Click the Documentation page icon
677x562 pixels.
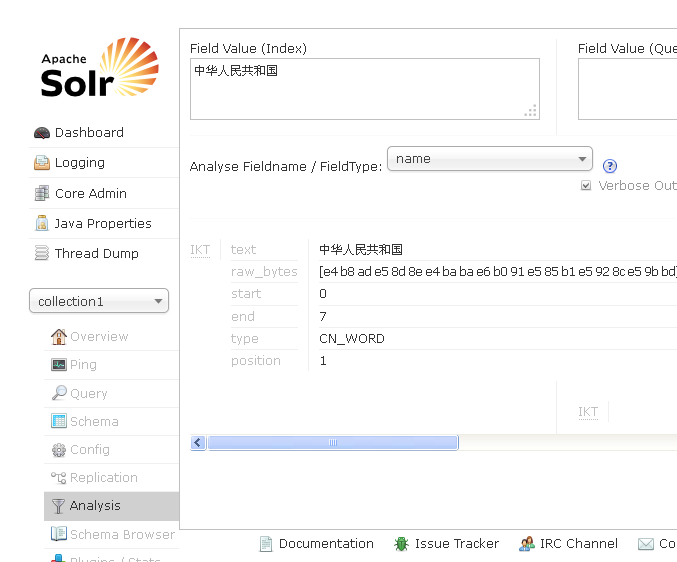(x=266, y=544)
